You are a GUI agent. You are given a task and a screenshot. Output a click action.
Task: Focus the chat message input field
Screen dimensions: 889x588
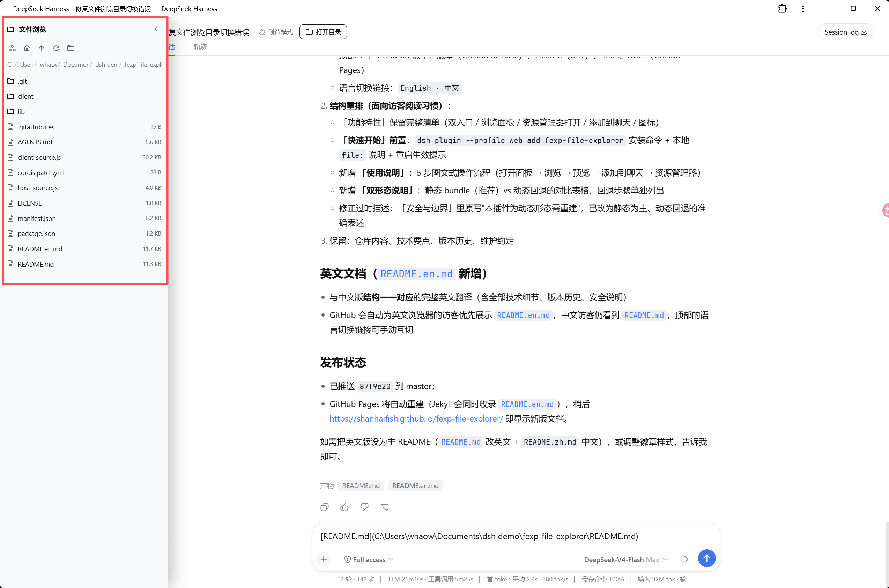pos(516,537)
